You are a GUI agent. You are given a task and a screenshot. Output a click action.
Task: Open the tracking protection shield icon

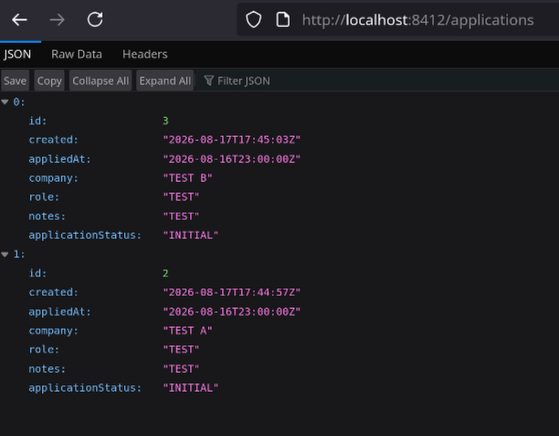[253, 20]
